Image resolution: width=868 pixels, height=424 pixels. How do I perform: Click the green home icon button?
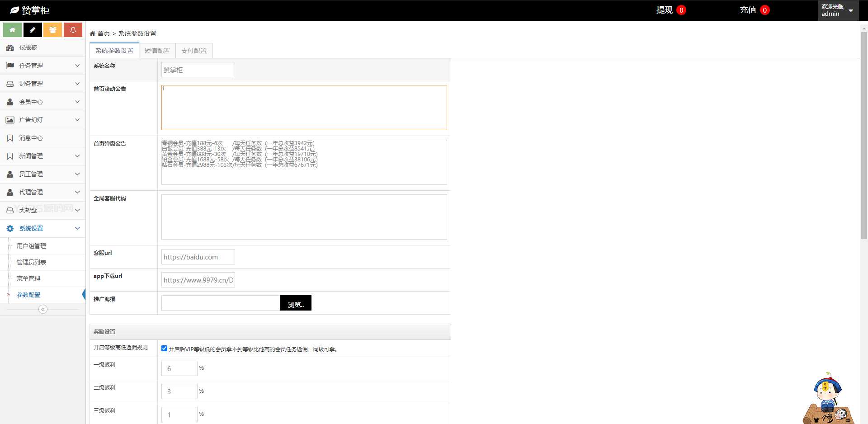coord(12,30)
